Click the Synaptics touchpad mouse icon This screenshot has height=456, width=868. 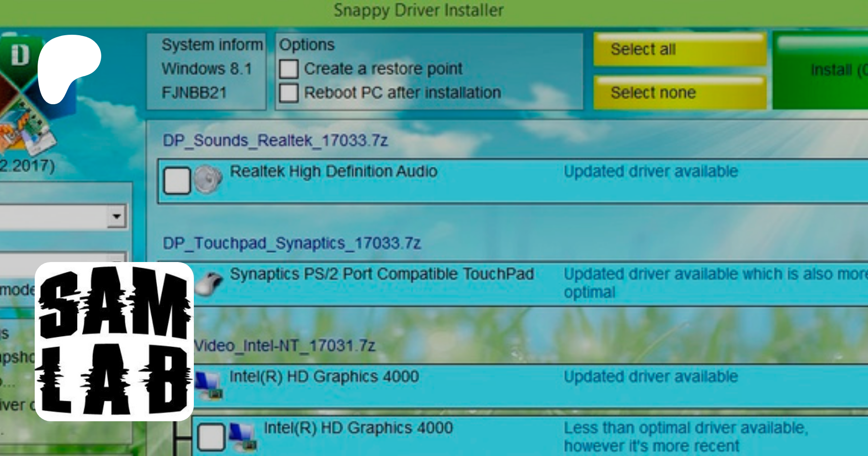[210, 282]
